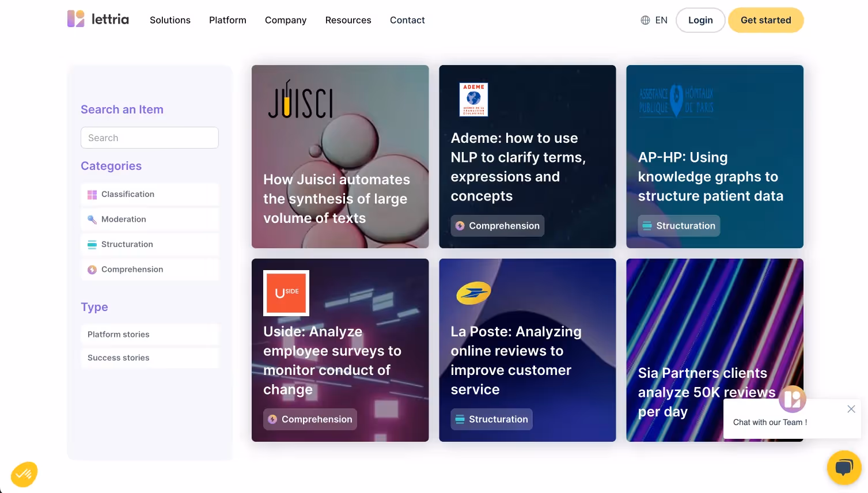Open the Platform menu
Viewport: 868px width, 493px height.
click(x=228, y=20)
